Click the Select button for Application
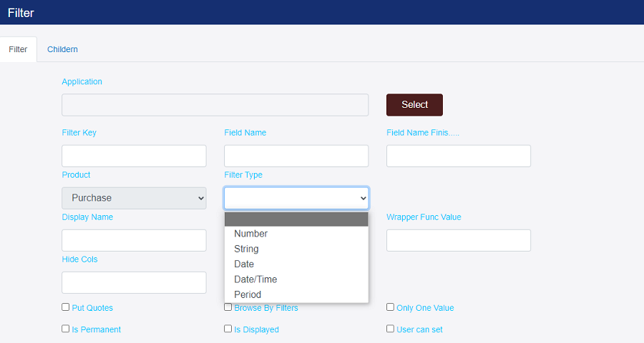 414,104
